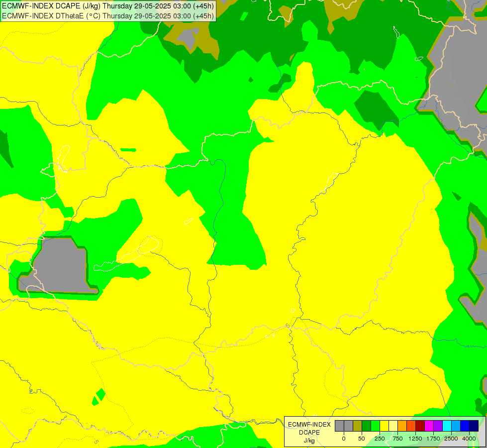
Task: Click the legend label '0'
Action: [x=344, y=439]
